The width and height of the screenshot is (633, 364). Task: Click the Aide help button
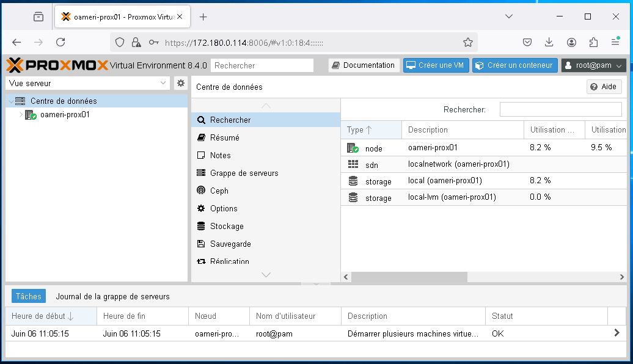point(604,87)
